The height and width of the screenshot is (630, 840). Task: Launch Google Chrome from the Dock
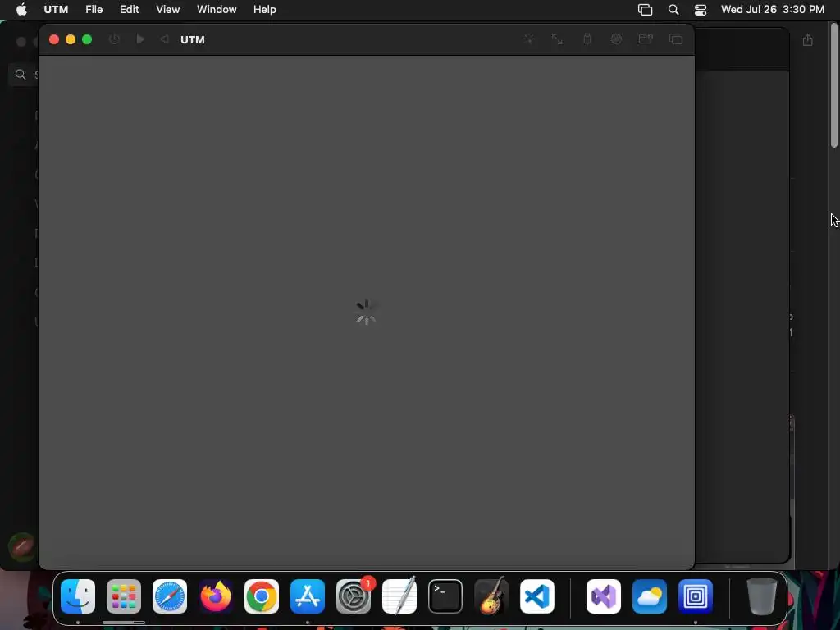pos(262,596)
